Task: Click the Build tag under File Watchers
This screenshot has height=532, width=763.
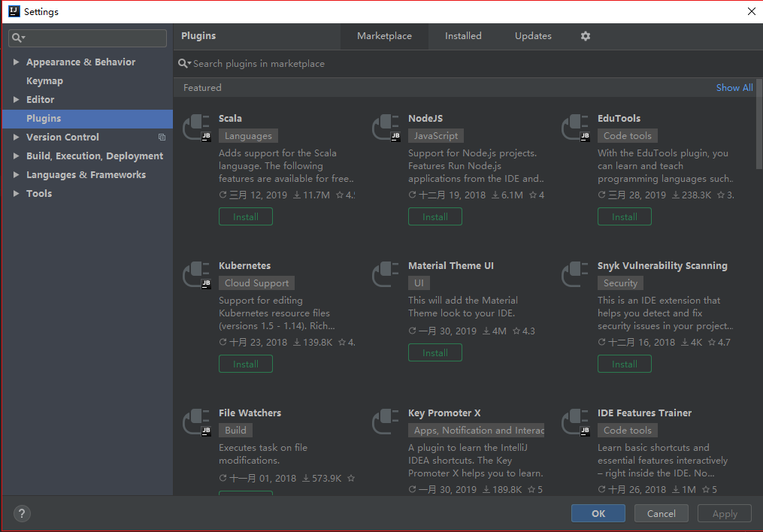Action: [x=235, y=431]
